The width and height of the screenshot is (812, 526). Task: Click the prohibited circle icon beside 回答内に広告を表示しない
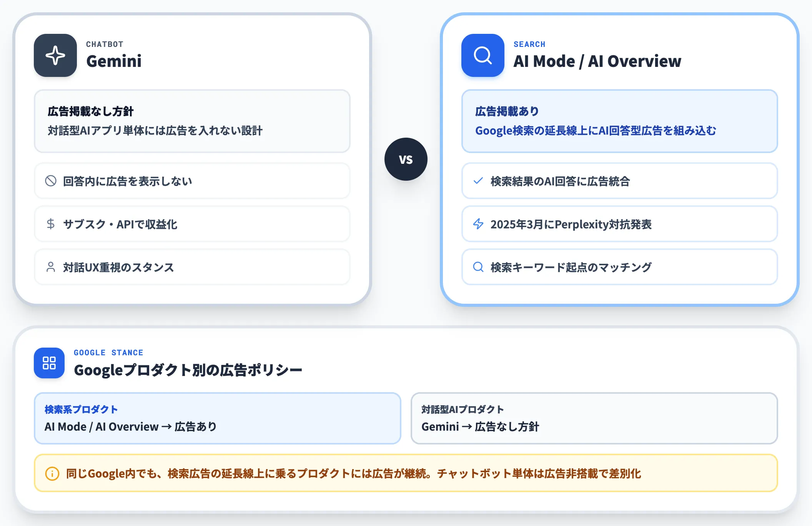(51, 181)
